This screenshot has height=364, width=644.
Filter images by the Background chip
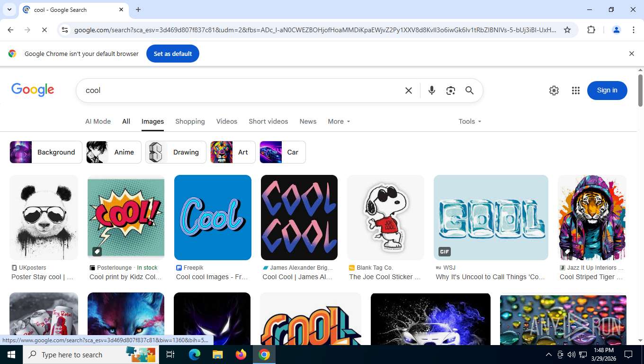point(46,152)
